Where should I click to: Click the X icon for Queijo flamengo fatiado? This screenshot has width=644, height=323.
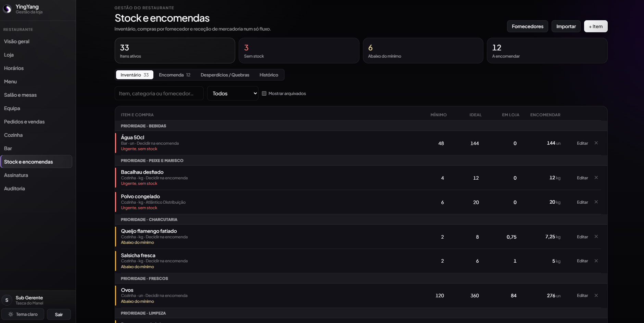pos(596,237)
